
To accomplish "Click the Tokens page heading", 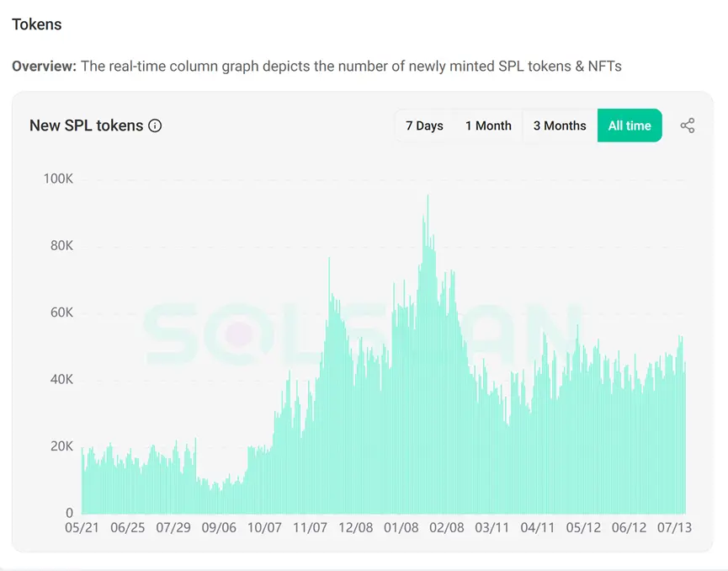I will tap(36, 24).
